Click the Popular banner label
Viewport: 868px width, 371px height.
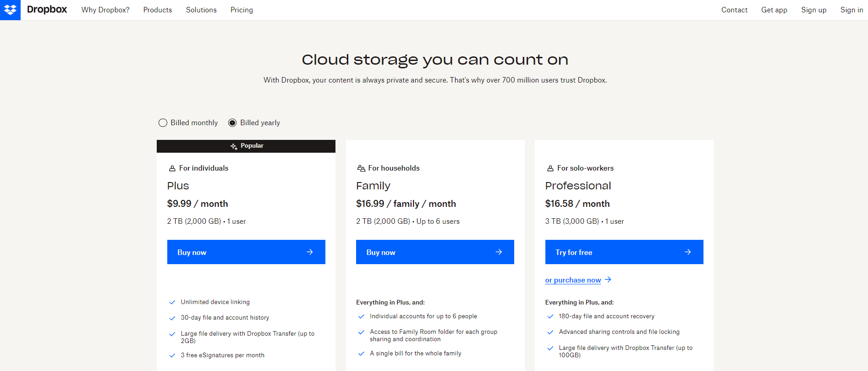252,146
